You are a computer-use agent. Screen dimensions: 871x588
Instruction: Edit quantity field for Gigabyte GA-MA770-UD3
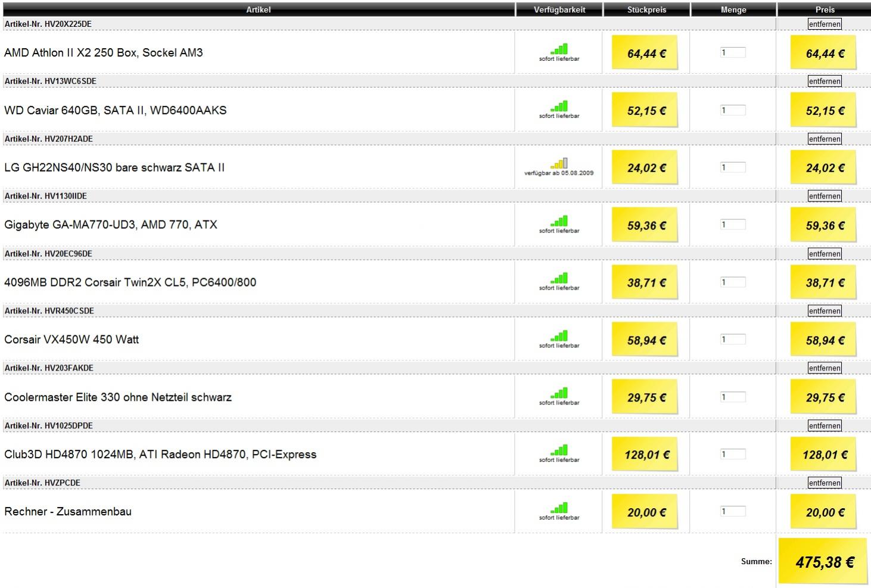733,225
